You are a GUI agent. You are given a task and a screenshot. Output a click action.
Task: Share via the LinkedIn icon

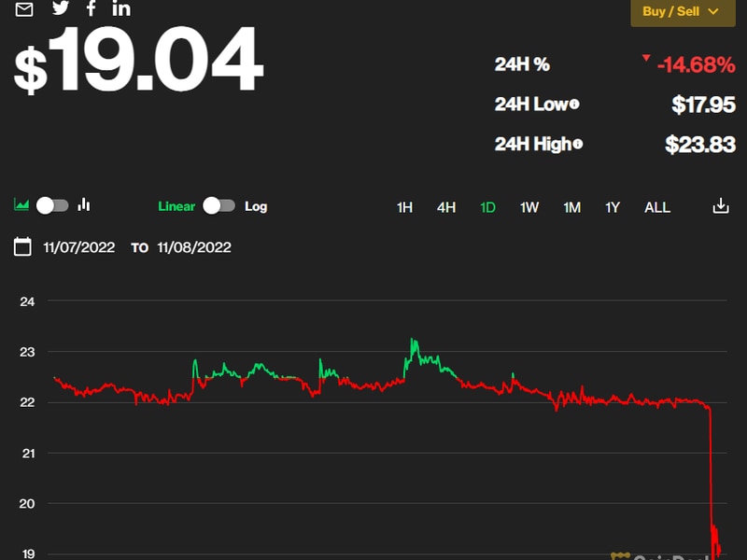click(x=121, y=8)
